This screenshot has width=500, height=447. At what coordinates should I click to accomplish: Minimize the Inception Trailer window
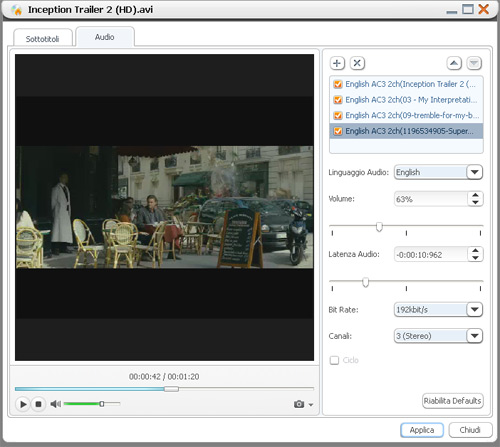(452, 12)
